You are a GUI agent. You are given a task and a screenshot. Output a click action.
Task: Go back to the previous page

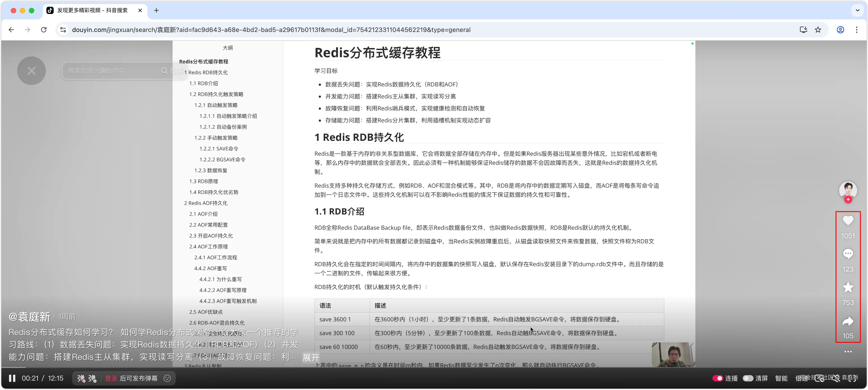[11, 30]
